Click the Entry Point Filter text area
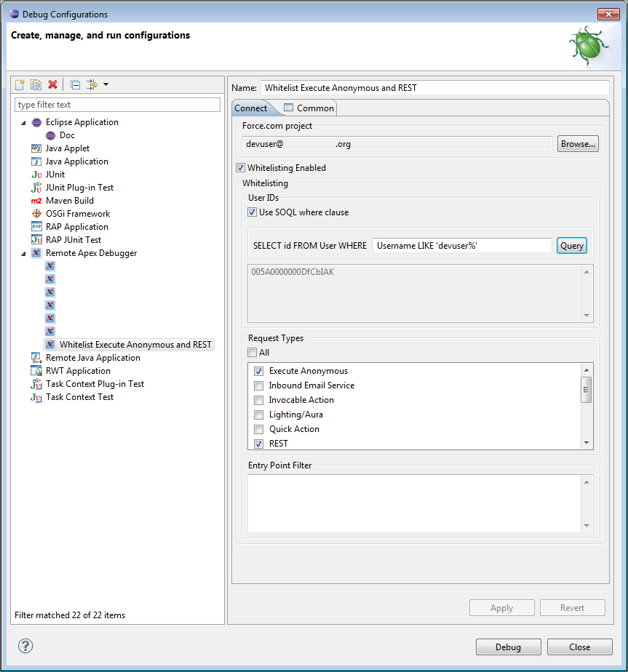 click(414, 503)
